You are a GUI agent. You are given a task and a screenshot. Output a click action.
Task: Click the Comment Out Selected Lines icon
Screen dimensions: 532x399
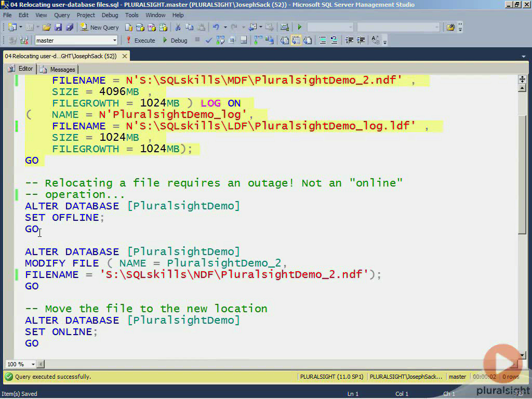pos(322,41)
